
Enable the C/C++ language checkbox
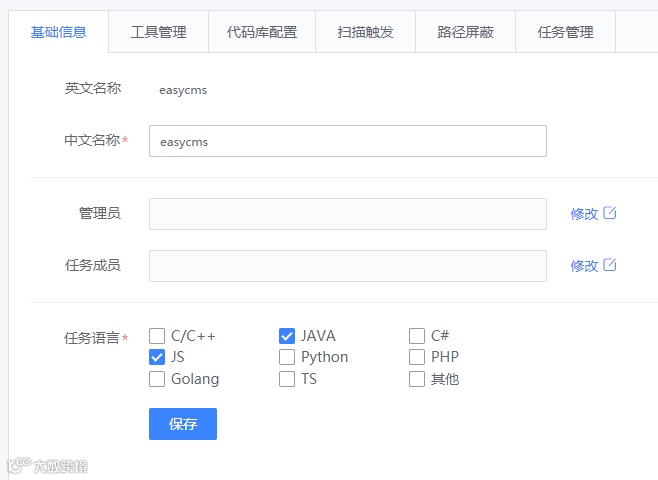(x=157, y=336)
